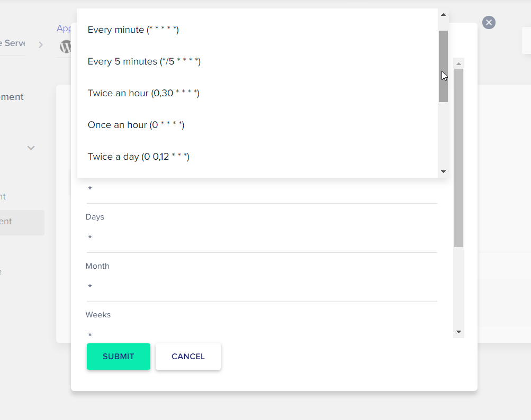
Task: Focus the Month input field
Action: click(262, 287)
